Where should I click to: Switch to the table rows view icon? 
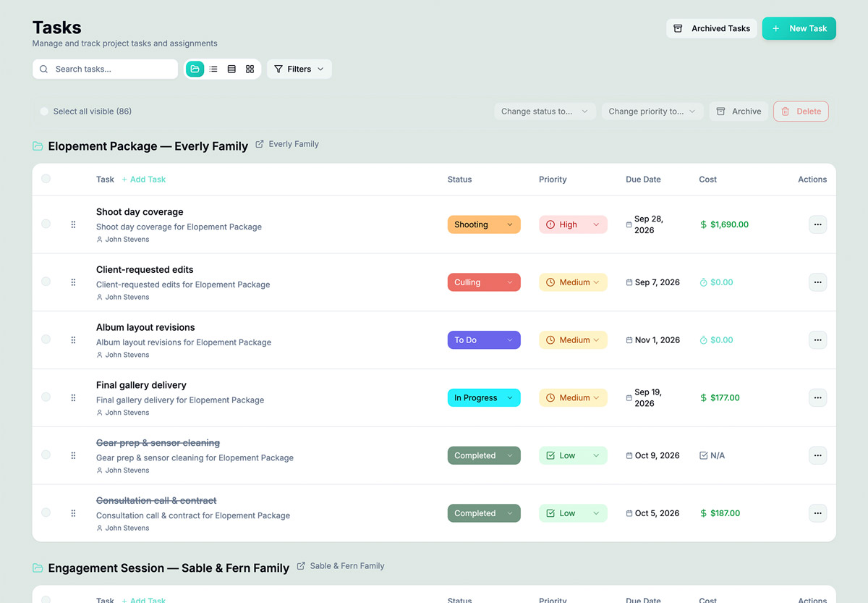coord(231,69)
